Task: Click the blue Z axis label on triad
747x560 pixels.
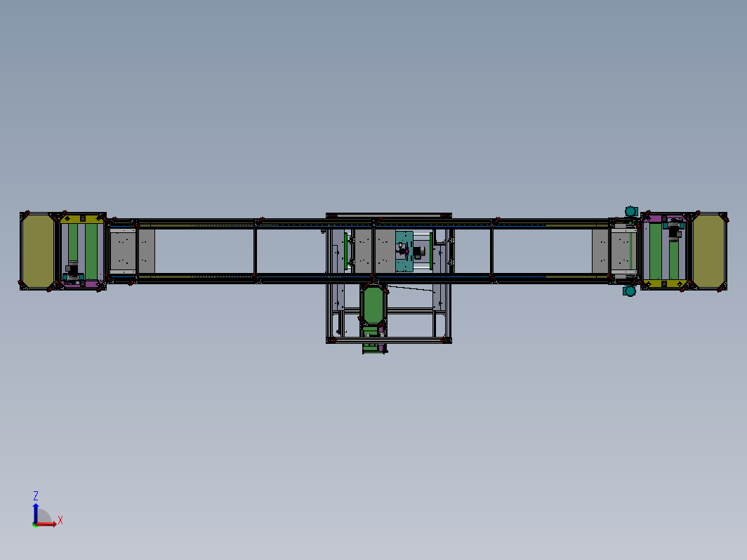Action: (36, 495)
